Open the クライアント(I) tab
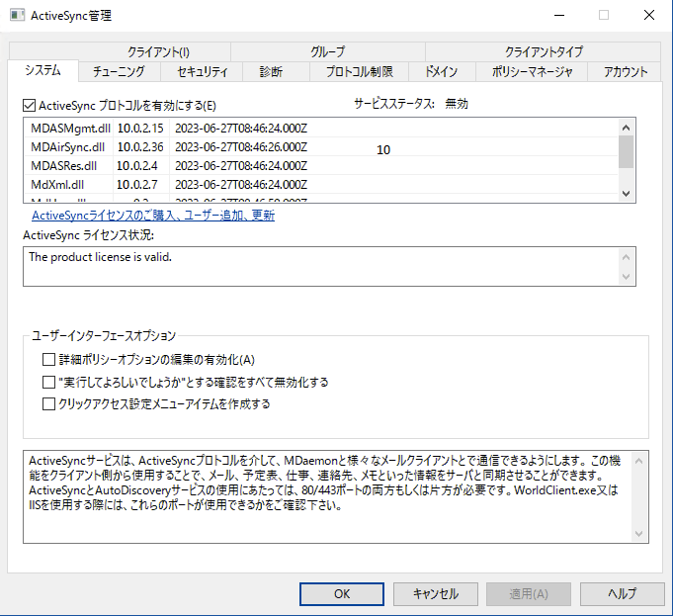The height and width of the screenshot is (616, 673). pyautogui.click(x=158, y=52)
